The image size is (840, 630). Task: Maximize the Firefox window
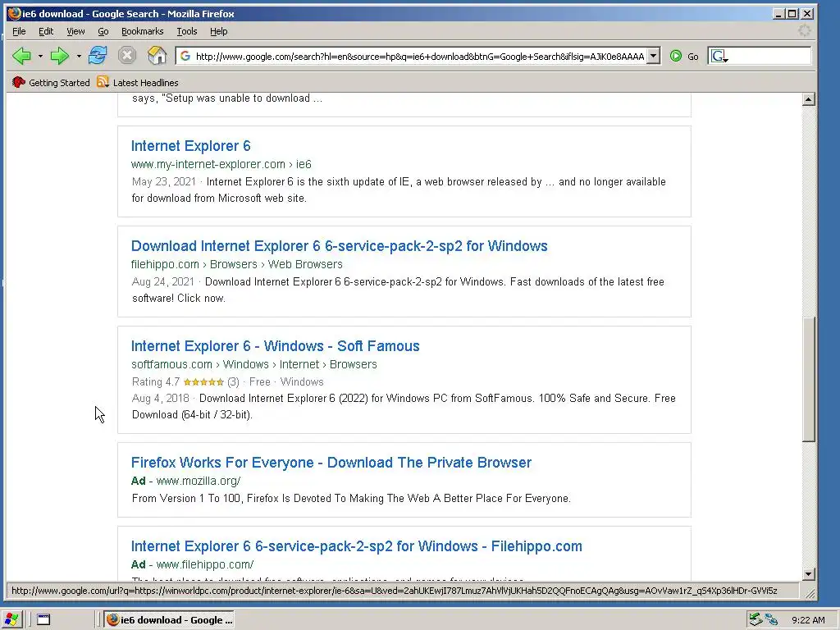792,13
